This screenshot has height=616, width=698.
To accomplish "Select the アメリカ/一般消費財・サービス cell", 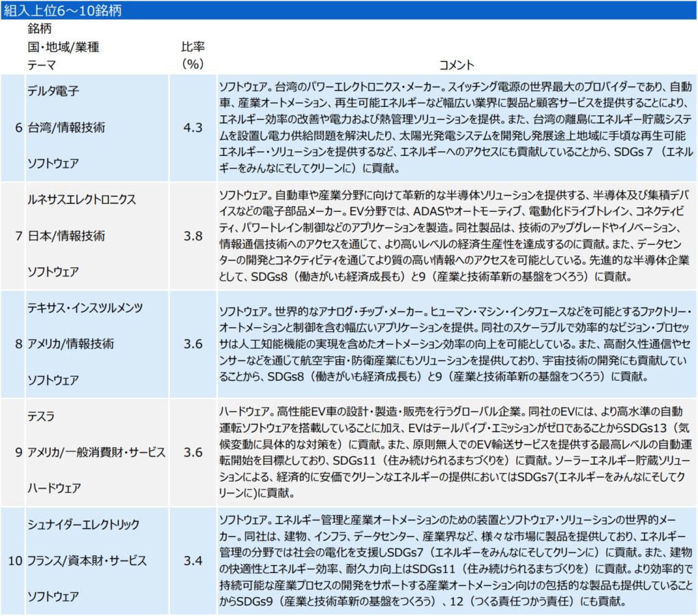I will 96,452.
